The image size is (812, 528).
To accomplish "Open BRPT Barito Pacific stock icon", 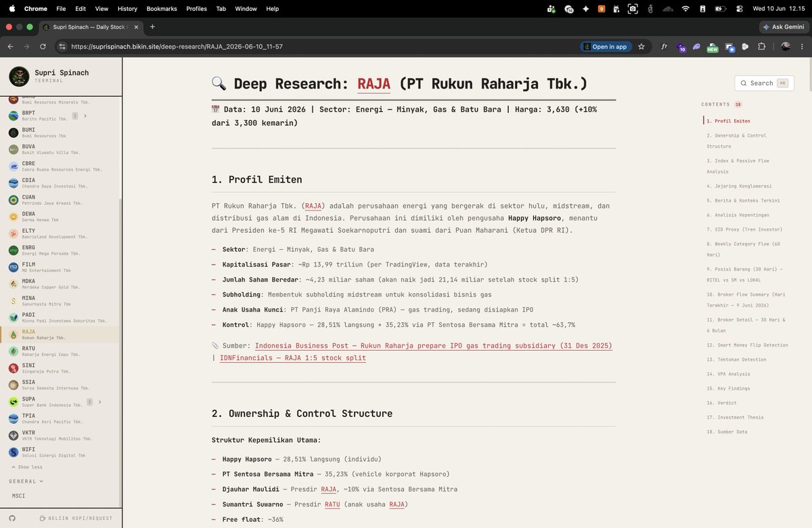I will tap(14, 116).
